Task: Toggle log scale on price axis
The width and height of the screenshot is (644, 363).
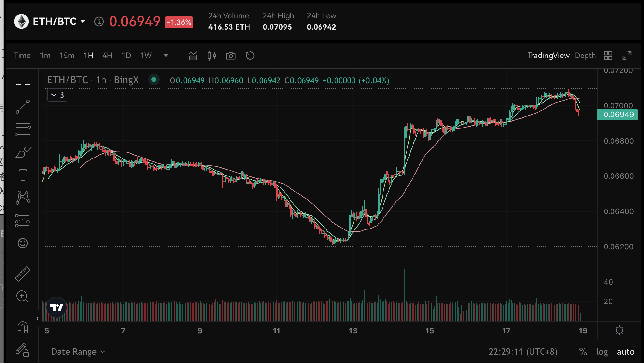Action: (x=602, y=352)
